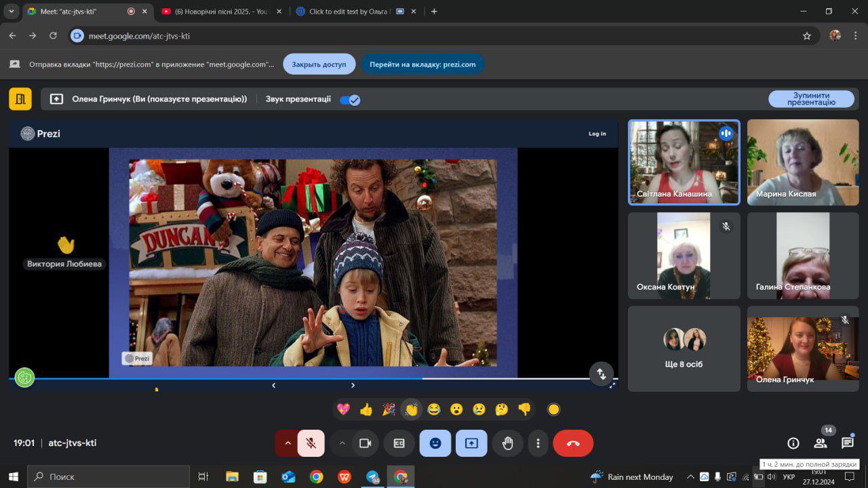Click the screen share button in the Meet toolbar
Screen dimensions: 868x488
click(471, 443)
